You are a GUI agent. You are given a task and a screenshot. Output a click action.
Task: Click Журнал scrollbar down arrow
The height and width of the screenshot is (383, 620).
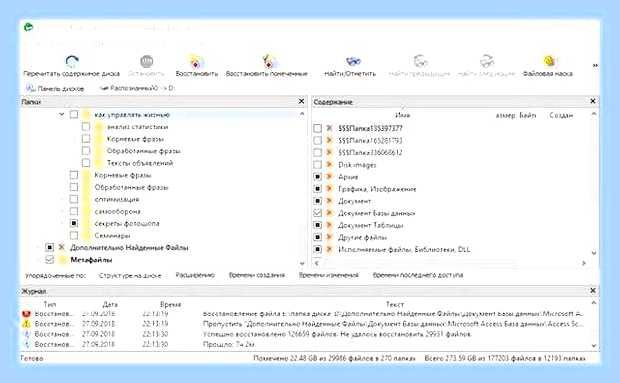pos(593,345)
